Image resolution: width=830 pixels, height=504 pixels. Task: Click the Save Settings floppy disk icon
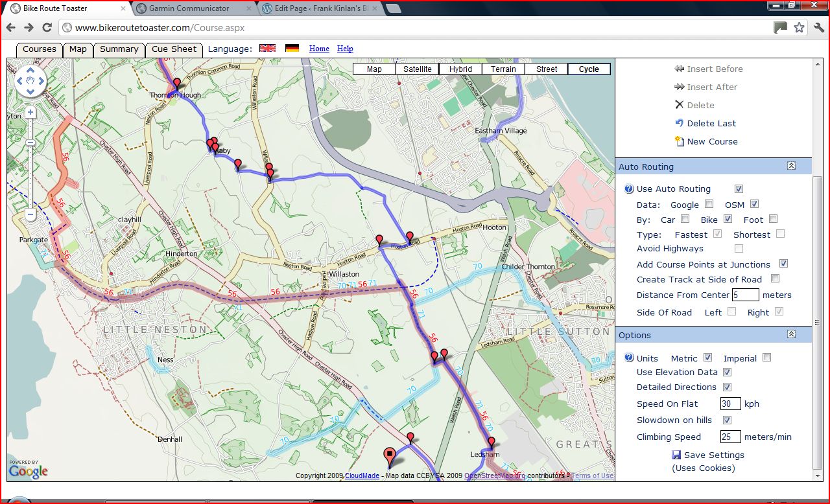click(676, 455)
